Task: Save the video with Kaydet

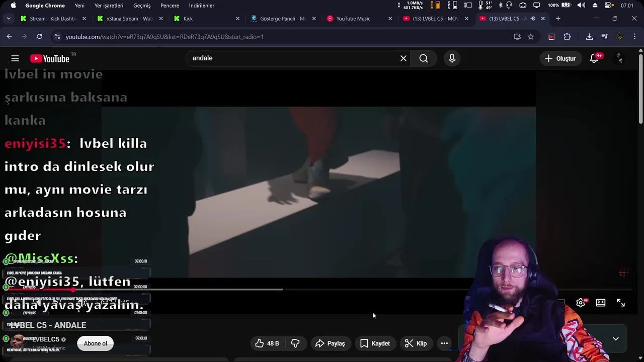Action: coord(374,343)
